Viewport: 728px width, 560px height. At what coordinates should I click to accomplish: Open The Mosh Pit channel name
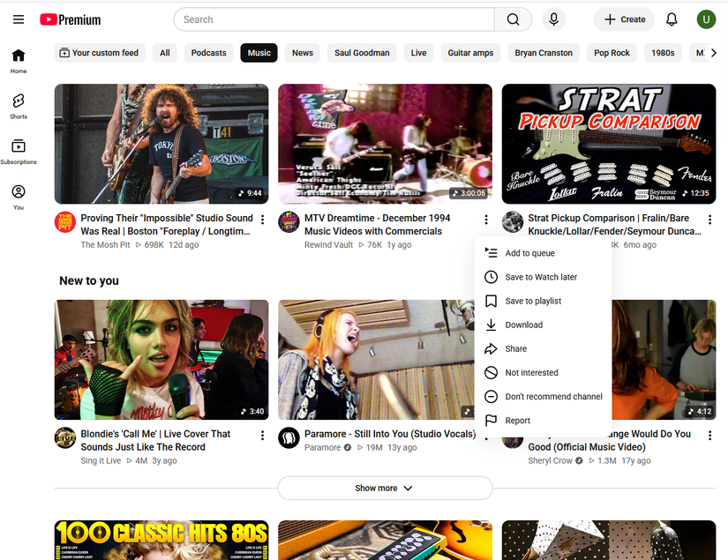tap(105, 244)
